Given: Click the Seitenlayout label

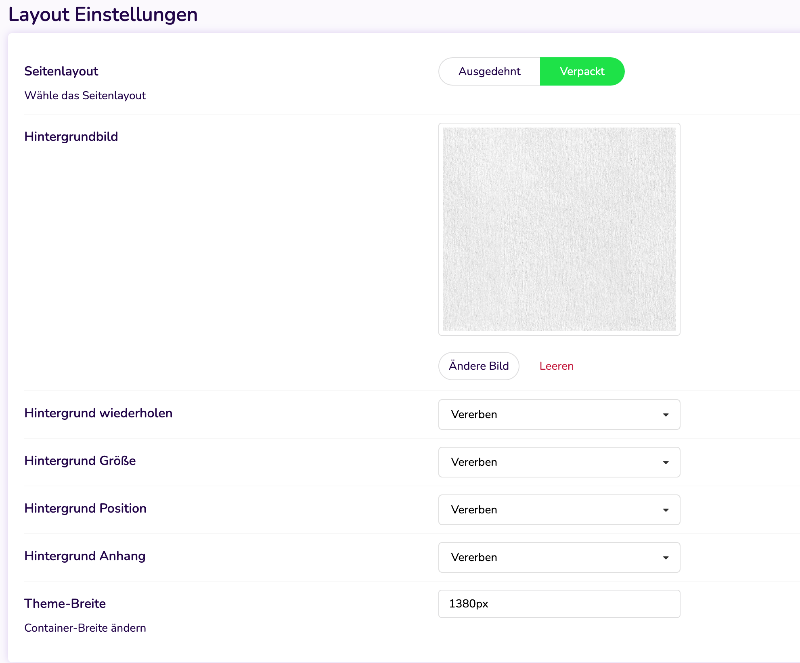Looking at the screenshot, I should tap(61, 71).
